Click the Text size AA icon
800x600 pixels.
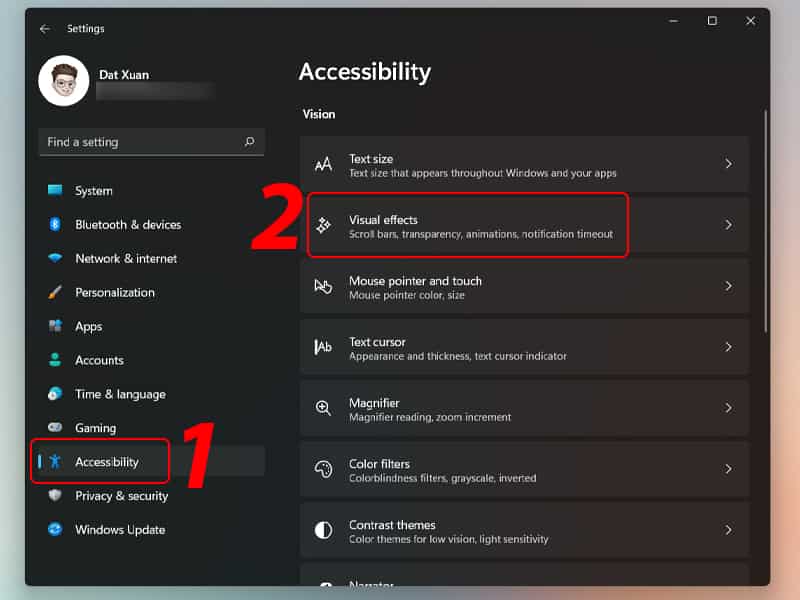click(323, 165)
